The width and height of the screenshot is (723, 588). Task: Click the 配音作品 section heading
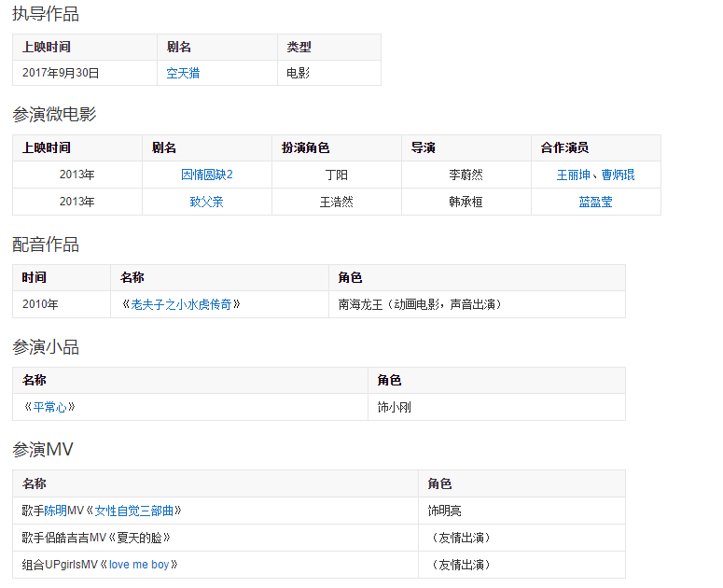pos(46,245)
